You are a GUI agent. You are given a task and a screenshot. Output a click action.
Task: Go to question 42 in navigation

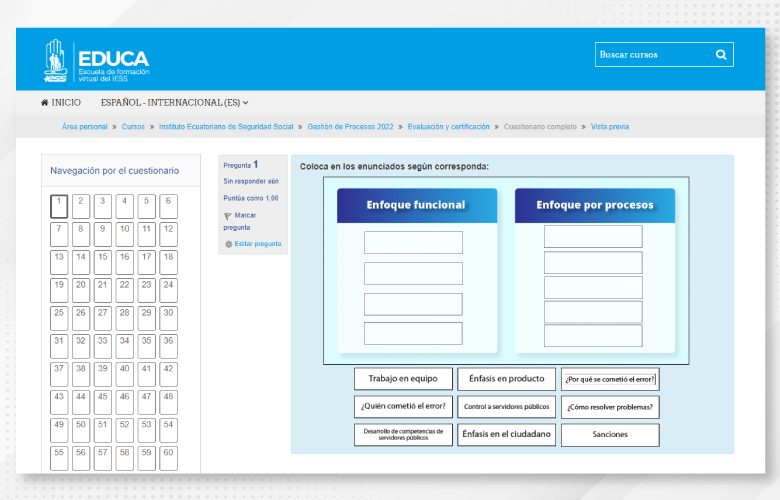[168, 374]
